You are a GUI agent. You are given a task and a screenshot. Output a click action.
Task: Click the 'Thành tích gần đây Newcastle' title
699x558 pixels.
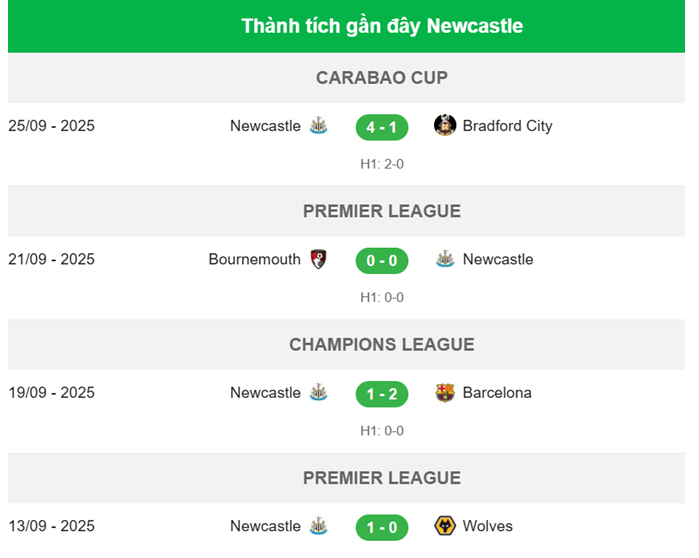tap(382, 26)
